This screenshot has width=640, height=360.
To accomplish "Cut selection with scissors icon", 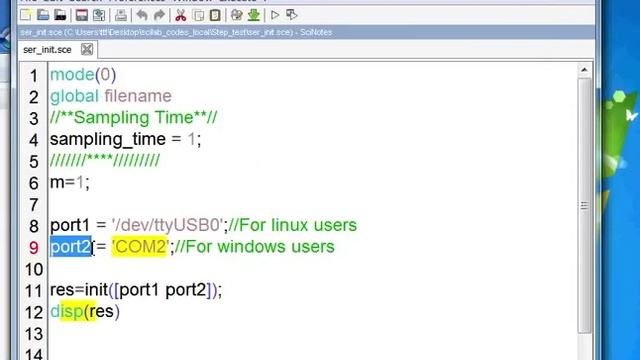I will [180, 15].
